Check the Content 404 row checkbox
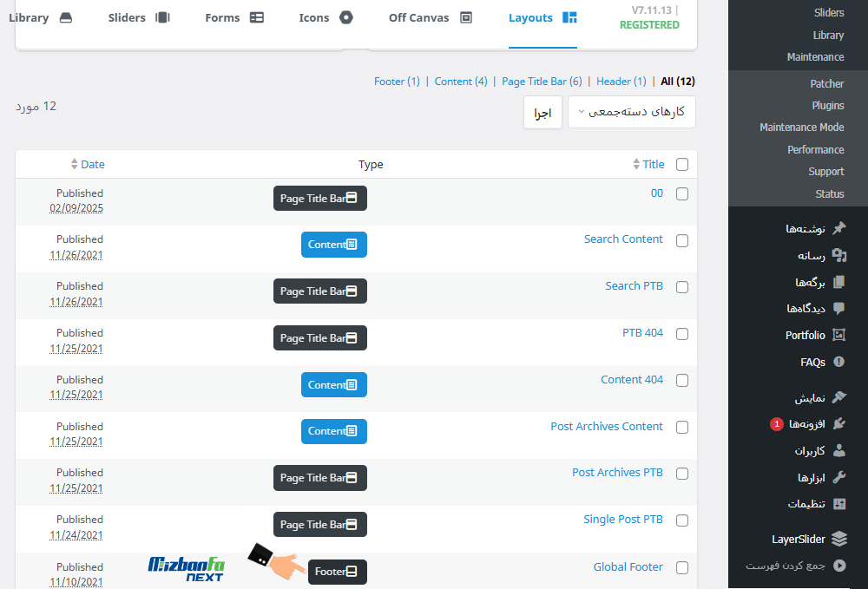This screenshot has width=868, height=589. click(682, 381)
